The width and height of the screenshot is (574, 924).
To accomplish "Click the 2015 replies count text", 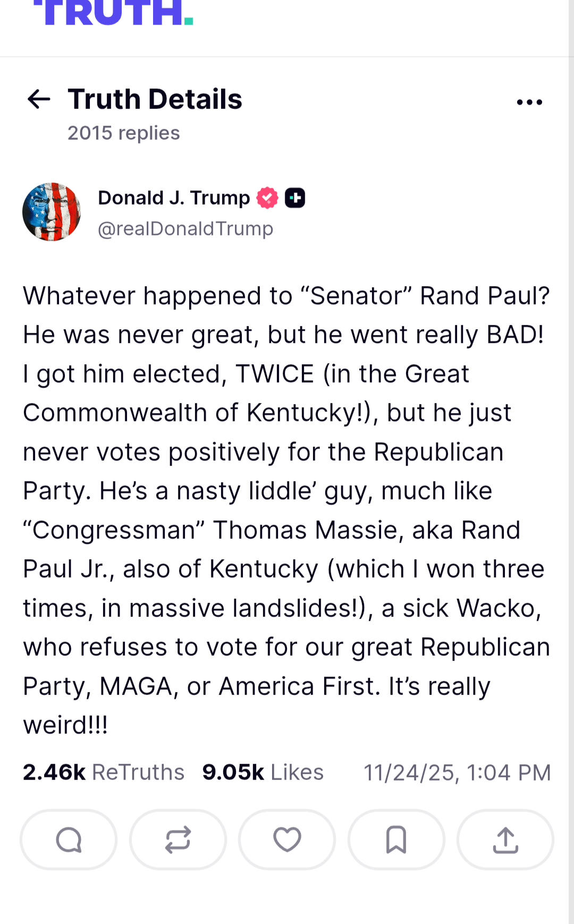I will [124, 133].
